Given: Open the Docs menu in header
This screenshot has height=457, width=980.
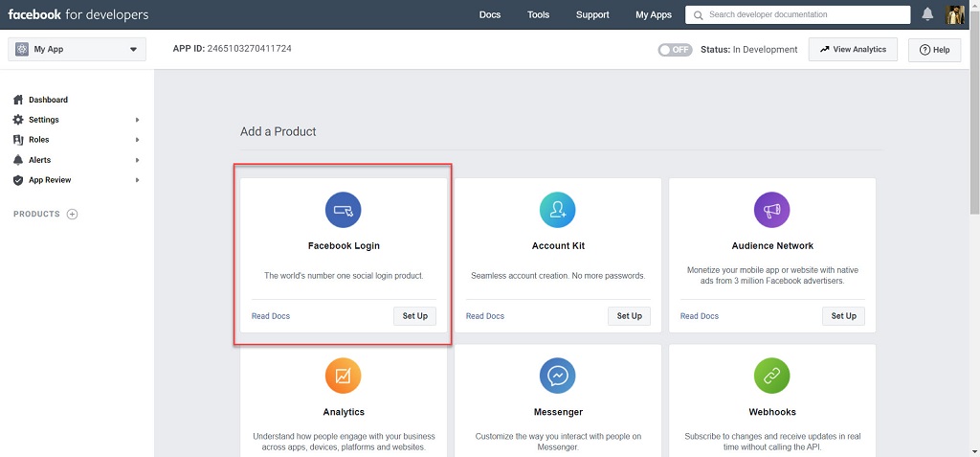Looking at the screenshot, I should coord(489,14).
